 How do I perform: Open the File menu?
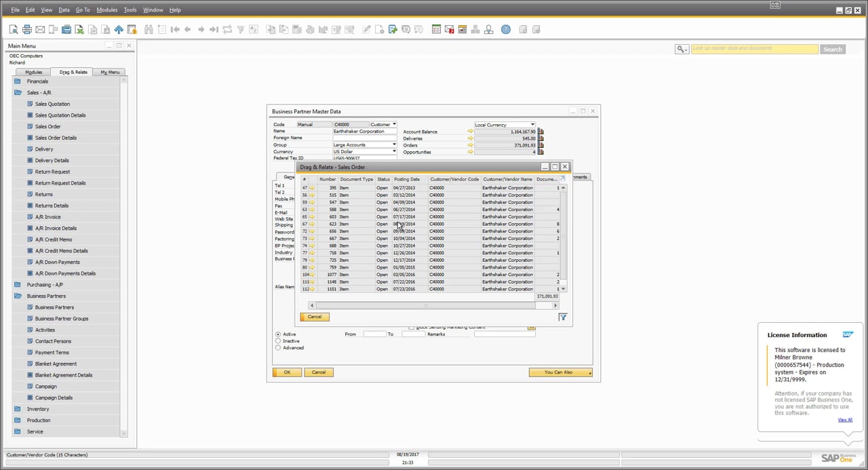pyautogui.click(x=15, y=10)
